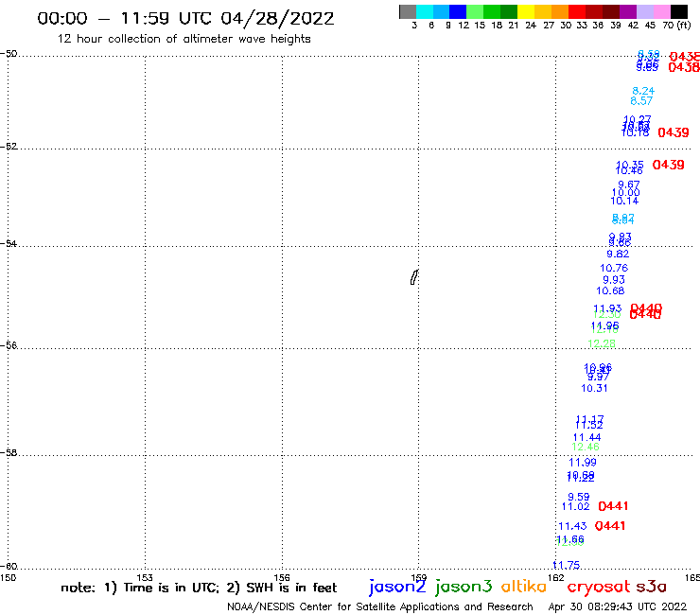Click the note about UTC and SWH feet
The image size is (700, 615).
pyautogui.click(x=199, y=588)
